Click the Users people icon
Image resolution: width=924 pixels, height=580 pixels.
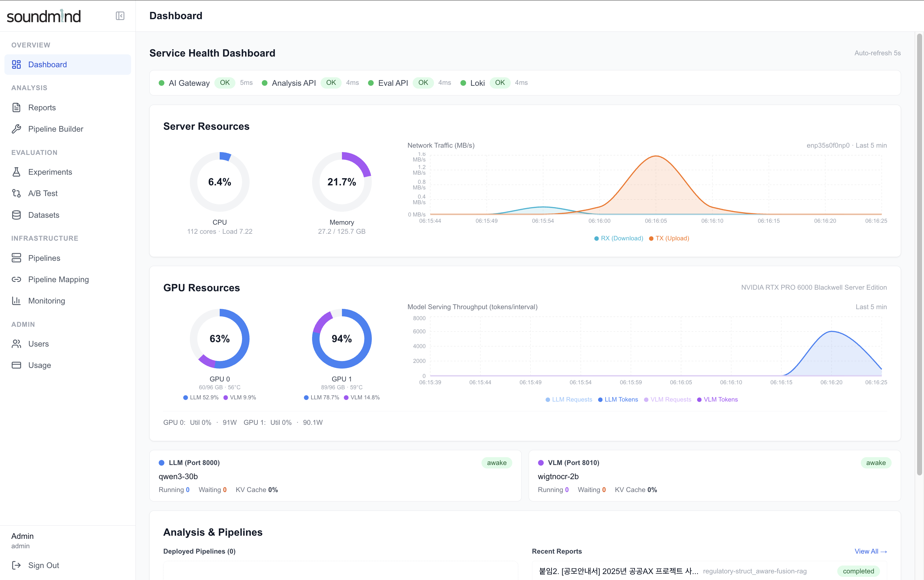pos(16,344)
